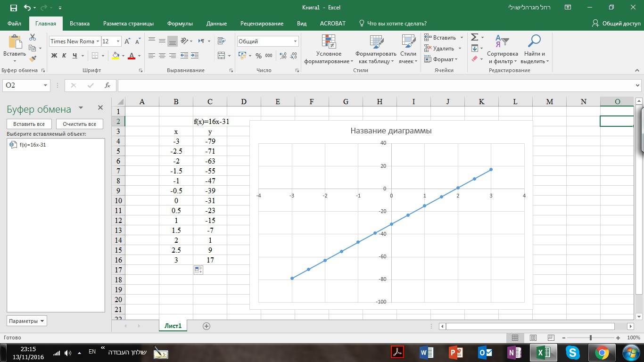Toggle top vertical alignment

pos(152,41)
